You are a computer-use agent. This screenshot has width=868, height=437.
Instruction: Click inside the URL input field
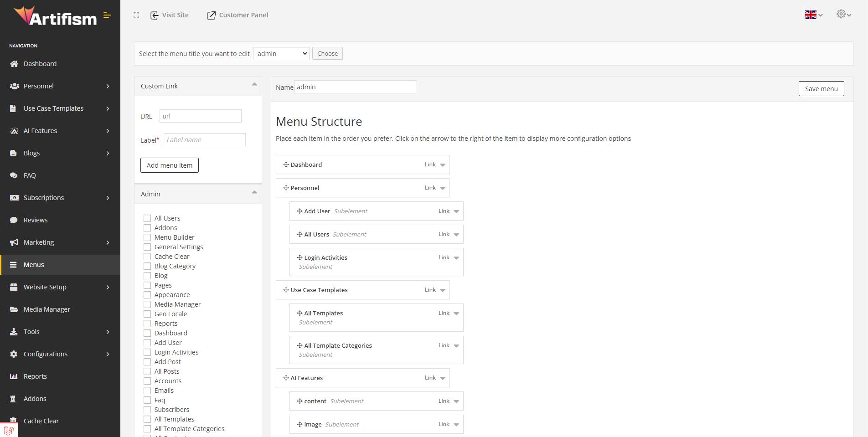200,116
